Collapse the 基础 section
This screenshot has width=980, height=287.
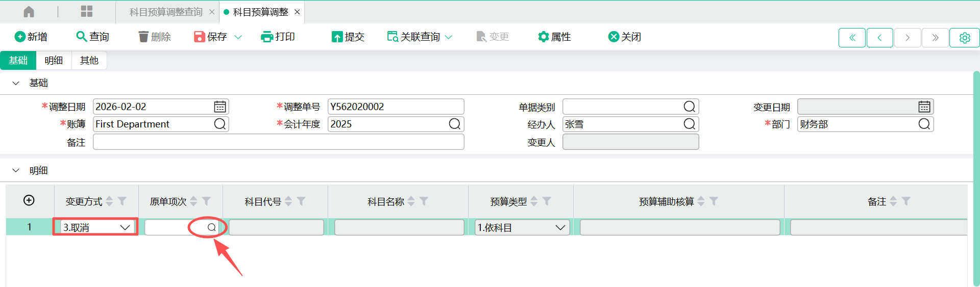pos(16,83)
